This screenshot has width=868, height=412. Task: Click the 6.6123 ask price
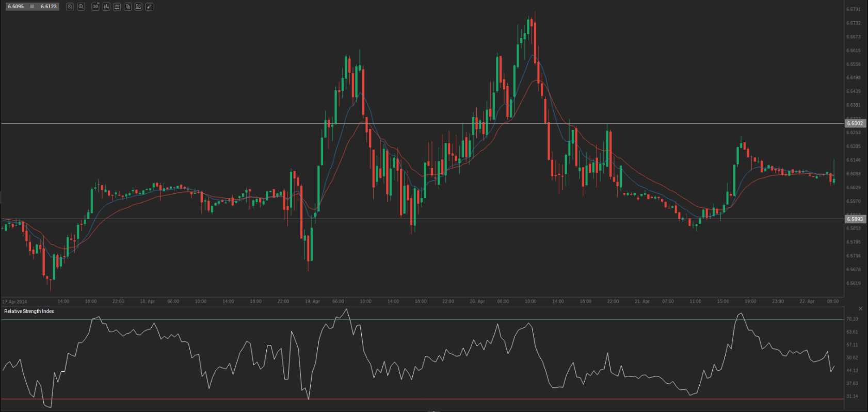(x=49, y=7)
